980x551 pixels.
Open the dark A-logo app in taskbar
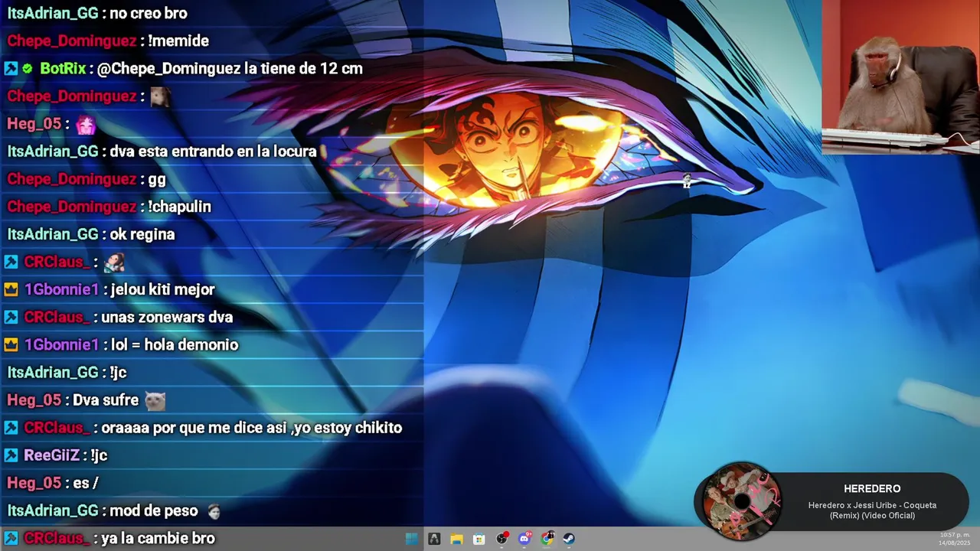click(434, 539)
